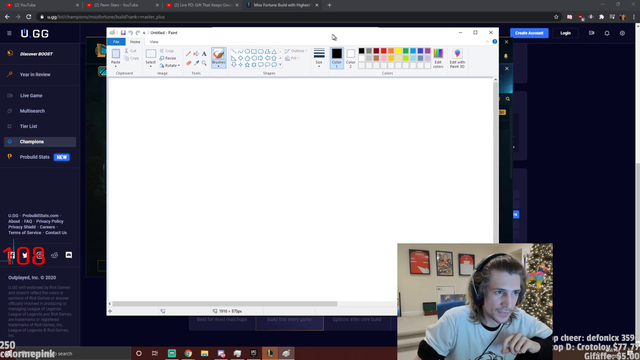Open the File menu in Paint
The height and width of the screenshot is (360, 640).
[x=116, y=42]
